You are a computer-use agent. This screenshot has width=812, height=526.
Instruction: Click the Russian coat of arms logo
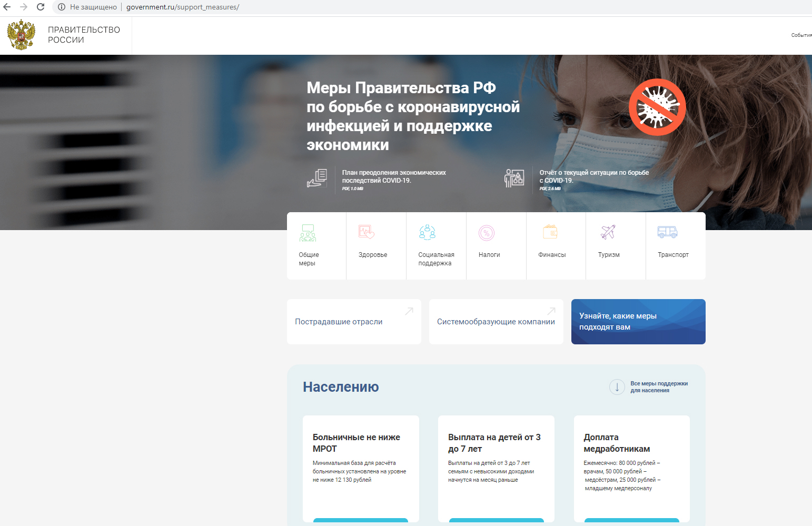[21, 35]
